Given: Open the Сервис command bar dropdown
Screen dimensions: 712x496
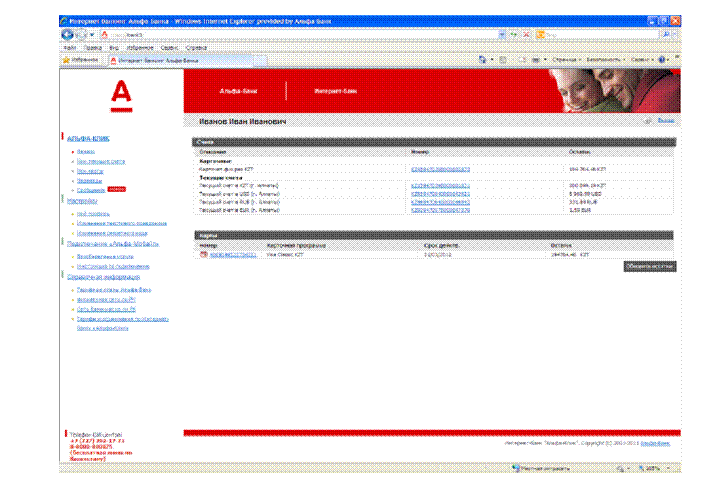Looking at the screenshot, I should tap(642, 60).
